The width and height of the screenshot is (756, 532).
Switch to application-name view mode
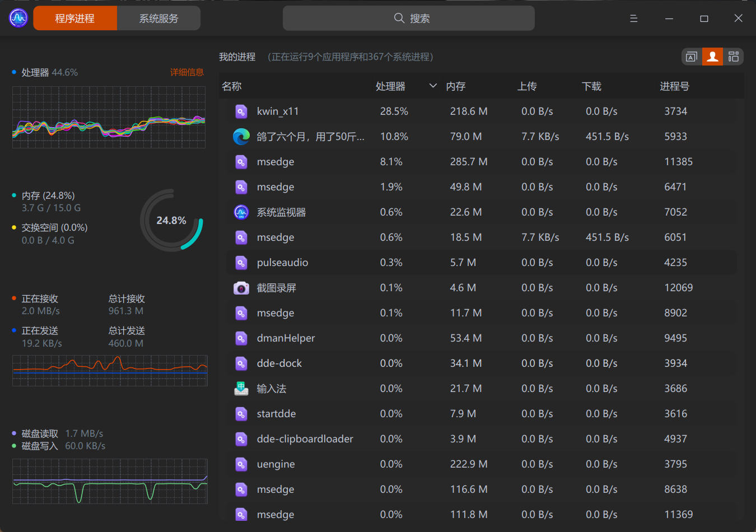(691, 57)
